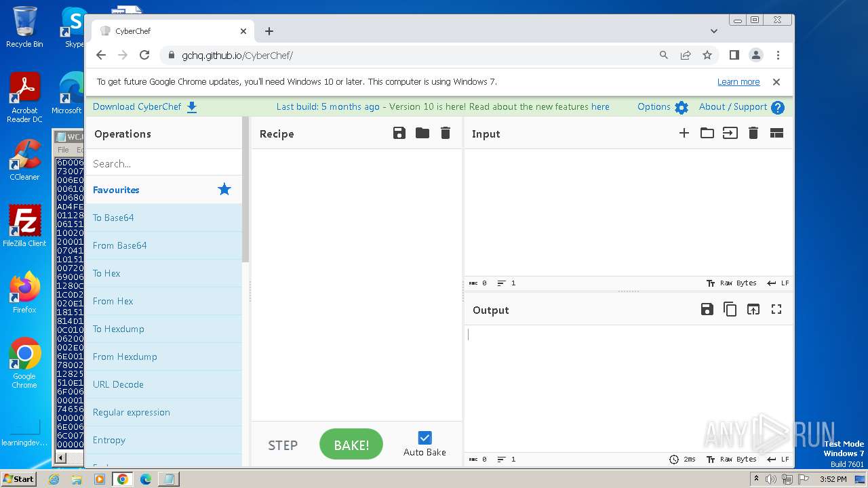Open Internet Explorer from the taskbar

coord(54,479)
